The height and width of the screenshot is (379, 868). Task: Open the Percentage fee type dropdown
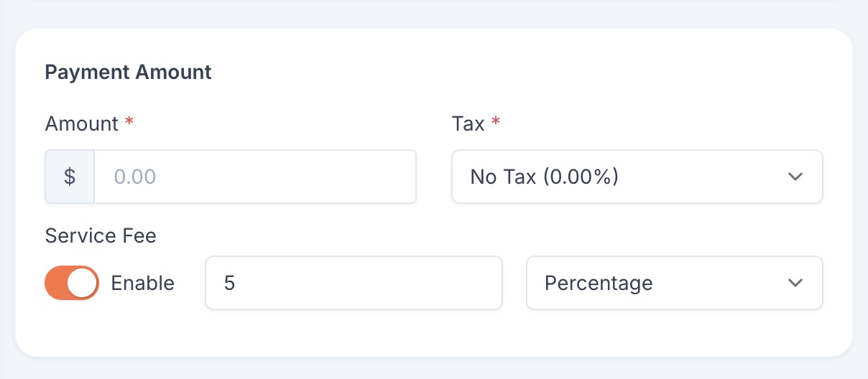[675, 283]
